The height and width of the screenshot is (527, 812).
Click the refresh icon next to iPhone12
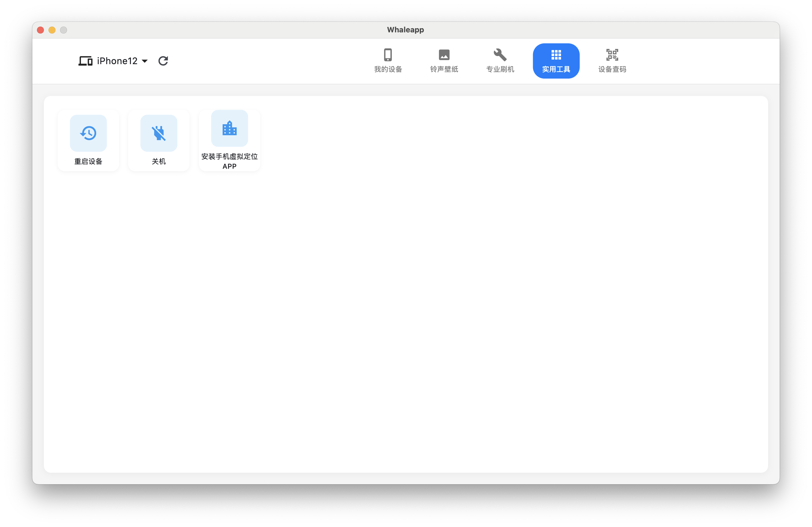tap(163, 61)
